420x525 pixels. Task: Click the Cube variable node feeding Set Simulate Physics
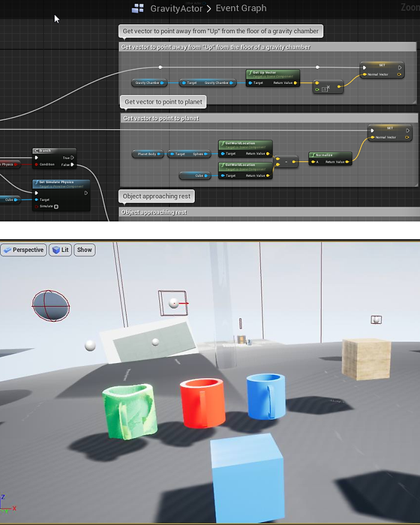tap(10, 199)
